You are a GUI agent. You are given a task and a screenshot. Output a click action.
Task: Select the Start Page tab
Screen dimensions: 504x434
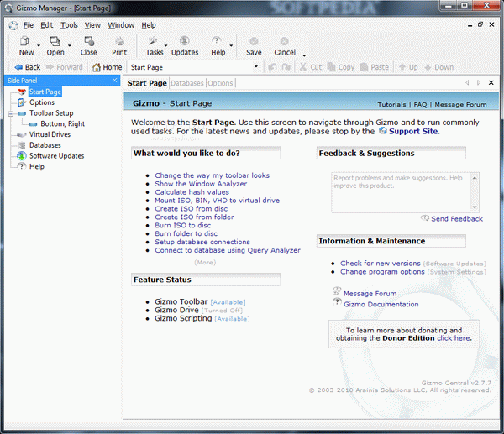point(147,83)
